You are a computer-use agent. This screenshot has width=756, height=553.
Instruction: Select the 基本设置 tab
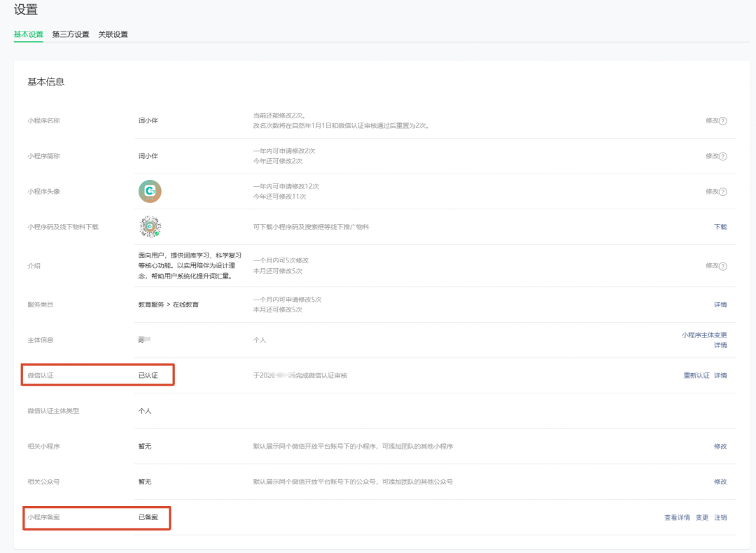coord(29,34)
